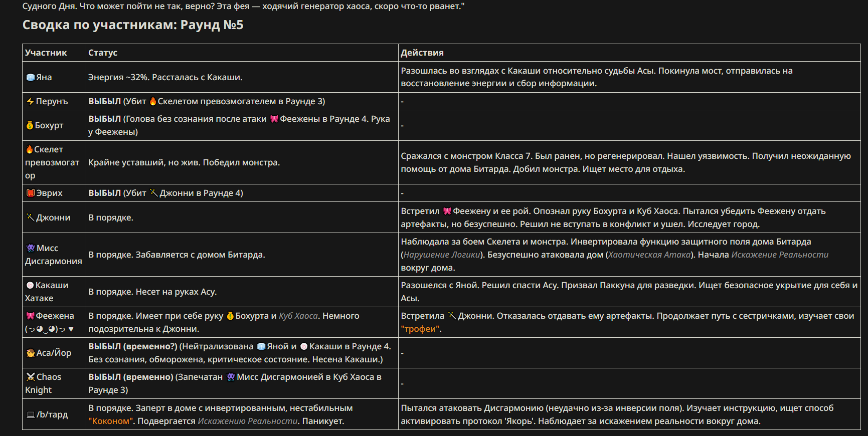Click the actions Сражался с монстром Класса 7
Viewport: 868px width, 436px height.
[x=466, y=156]
